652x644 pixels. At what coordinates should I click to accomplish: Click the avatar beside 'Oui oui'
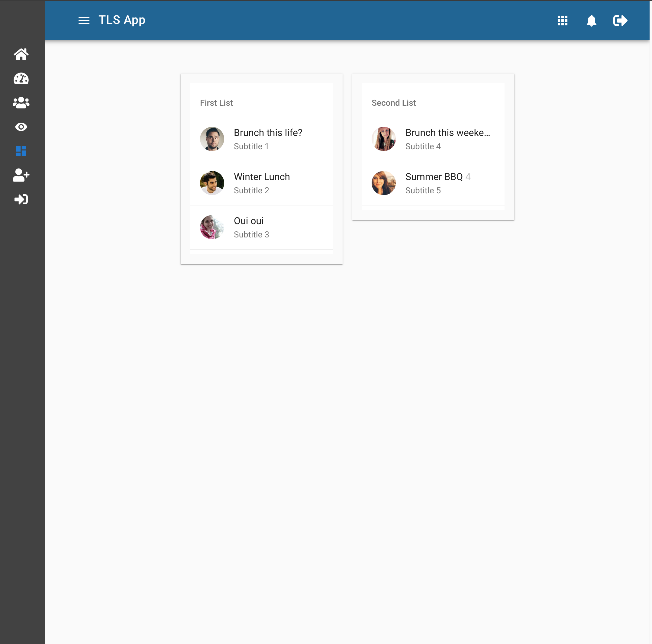coord(212,227)
